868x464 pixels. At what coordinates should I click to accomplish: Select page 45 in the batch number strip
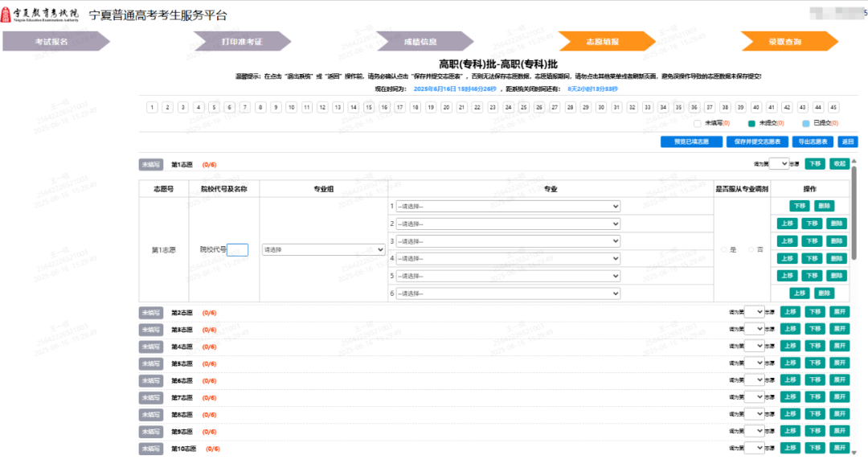point(834,106)
